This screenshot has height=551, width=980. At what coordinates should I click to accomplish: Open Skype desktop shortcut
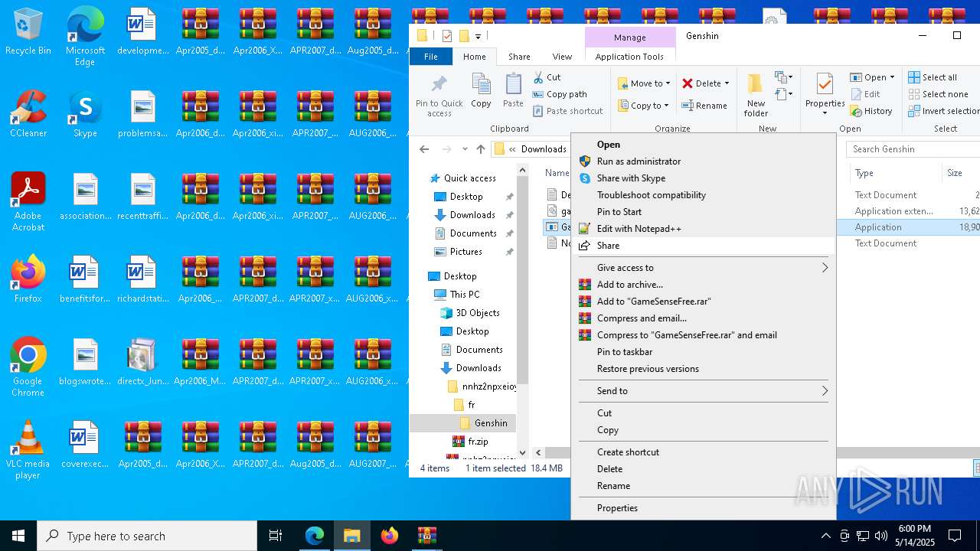pyautogui.click(x=85, y=115)
